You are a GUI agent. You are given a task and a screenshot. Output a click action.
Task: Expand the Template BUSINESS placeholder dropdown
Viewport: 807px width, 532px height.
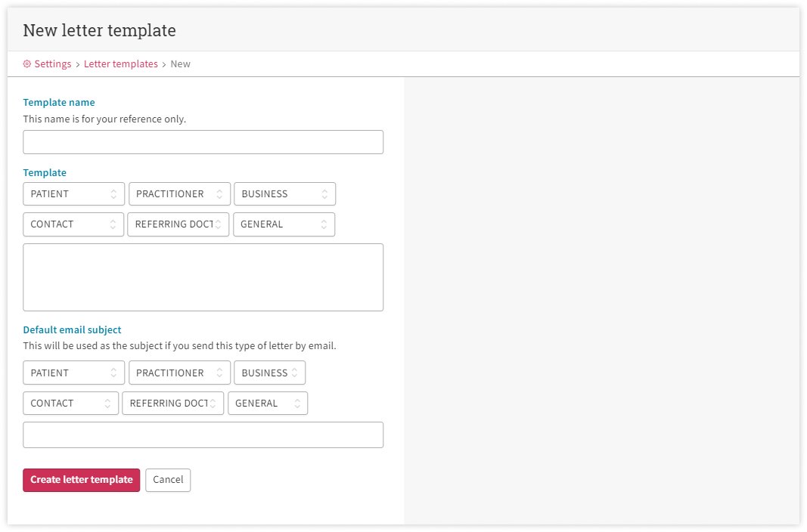[x=284, y=194]
